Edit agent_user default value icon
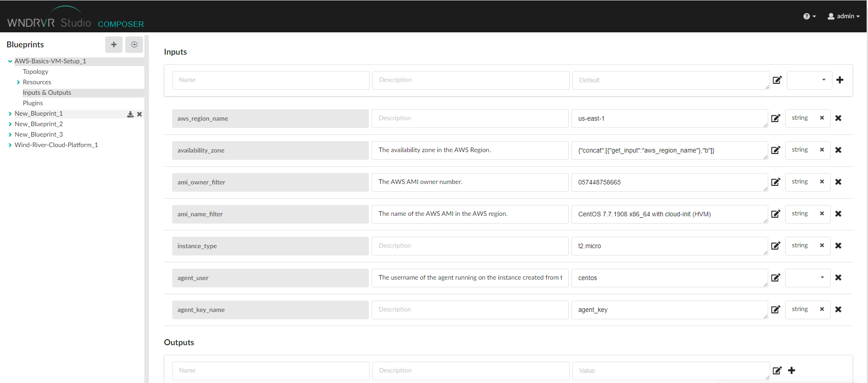868x383 pixels. 776,278
